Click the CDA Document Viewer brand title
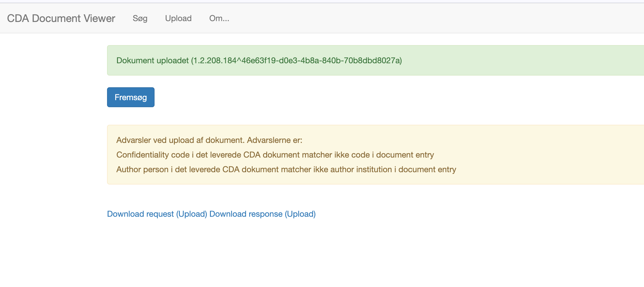The height and width of the screenshot is (287, 644). coord(61,18)
